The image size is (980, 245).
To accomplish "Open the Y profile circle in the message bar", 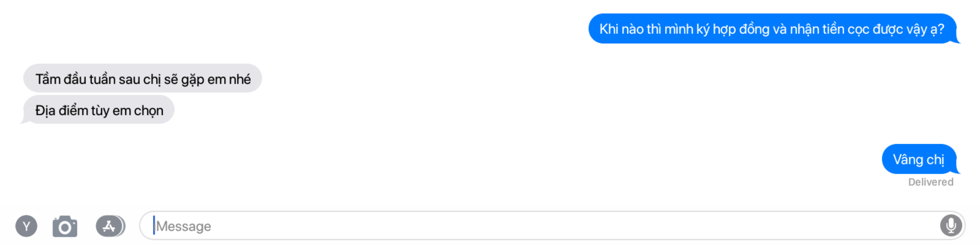I will point(26,226).
